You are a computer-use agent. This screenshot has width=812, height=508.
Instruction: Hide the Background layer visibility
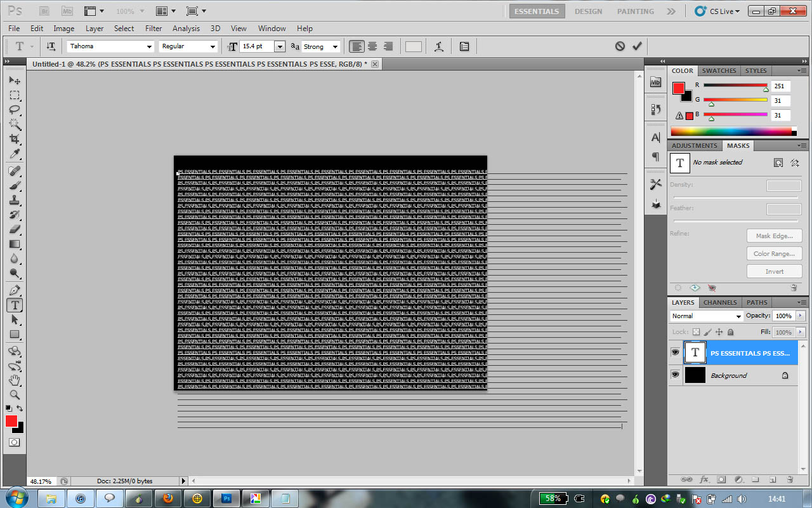click(x=675, y=375)
